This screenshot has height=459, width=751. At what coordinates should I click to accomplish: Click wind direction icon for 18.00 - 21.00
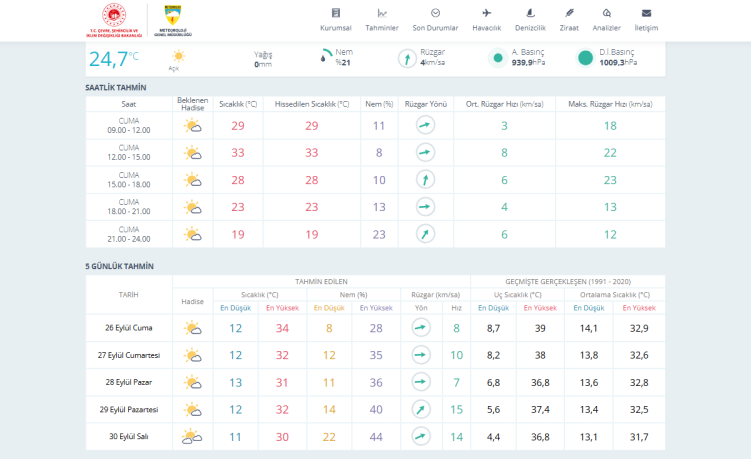[425, 207]
